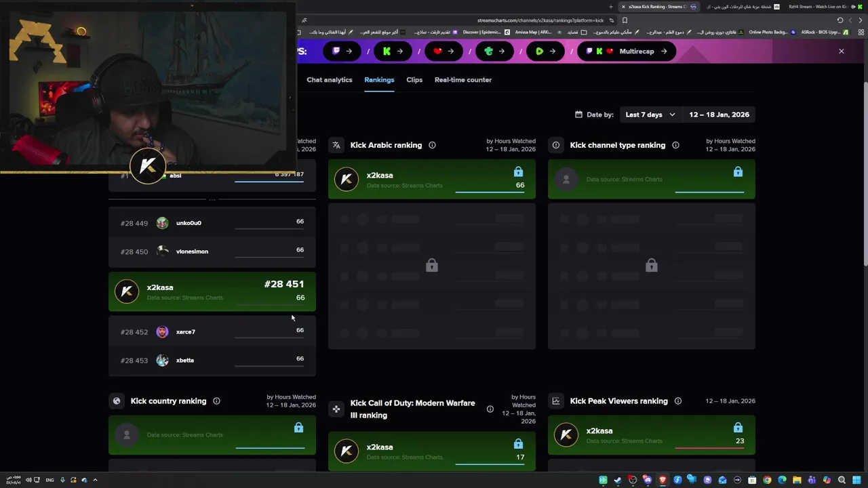Open absi top-ranked channel row
The image size is (868, 488).
212,176
